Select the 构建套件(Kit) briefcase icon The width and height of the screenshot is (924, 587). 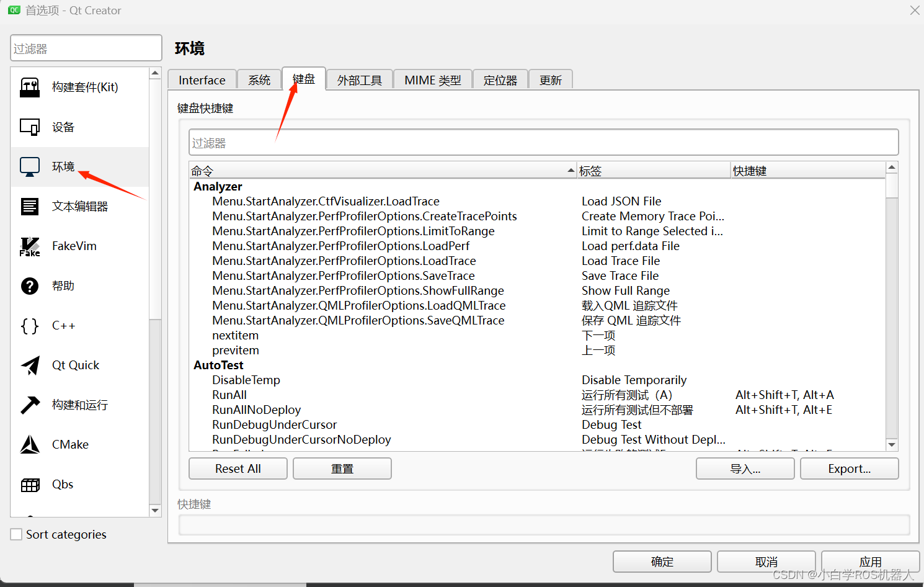click(30, 87)
